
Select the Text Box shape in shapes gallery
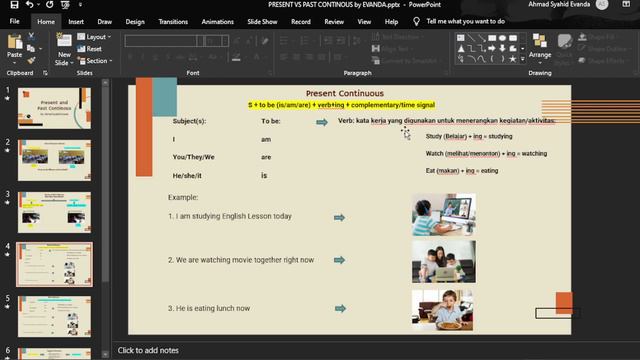[461, 38]
